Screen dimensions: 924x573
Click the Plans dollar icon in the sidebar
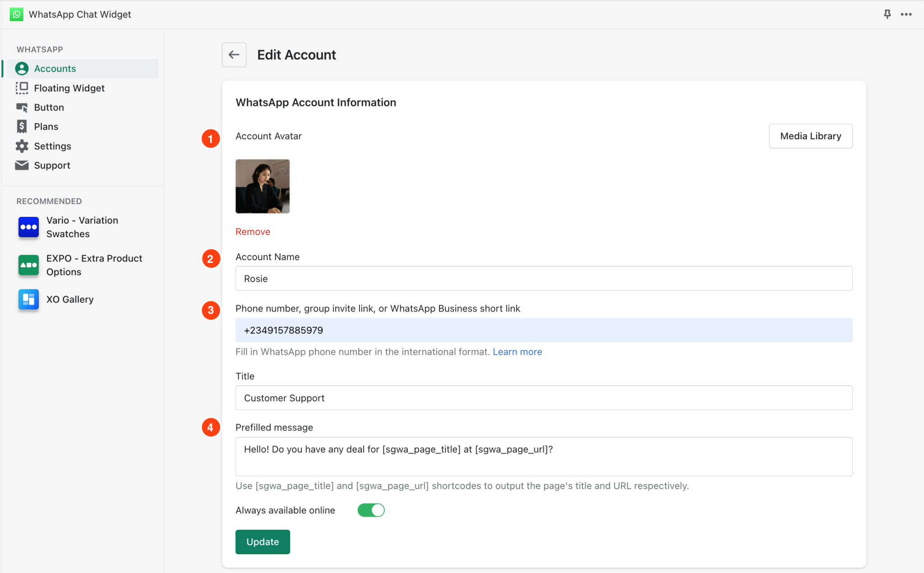pos(22,127)
